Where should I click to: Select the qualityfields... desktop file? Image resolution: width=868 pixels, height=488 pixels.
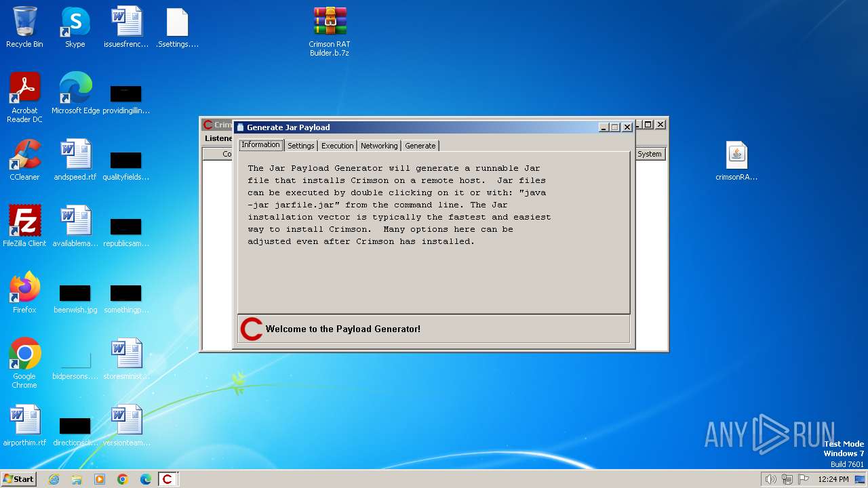pyautogui.click(x=126, y=165)
